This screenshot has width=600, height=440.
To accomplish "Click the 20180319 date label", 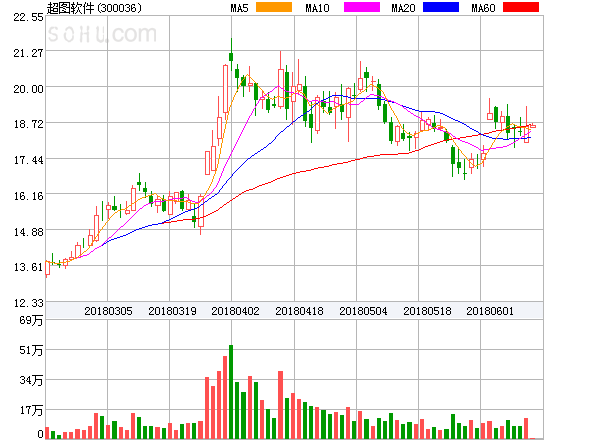I will tap(172, 311).
